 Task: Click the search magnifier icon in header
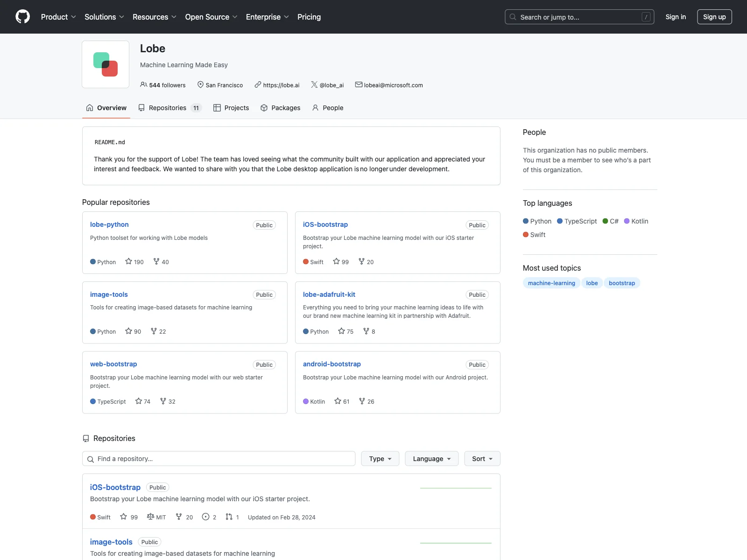click(x=513, y=17)
